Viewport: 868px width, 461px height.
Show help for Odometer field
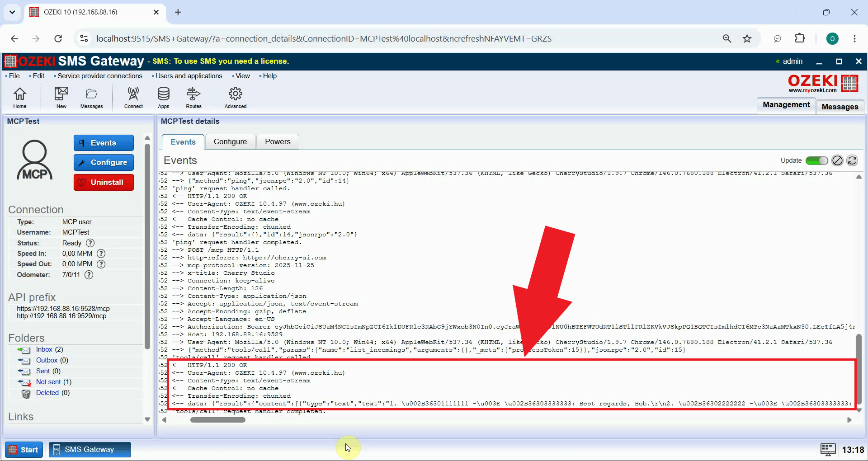89,275
